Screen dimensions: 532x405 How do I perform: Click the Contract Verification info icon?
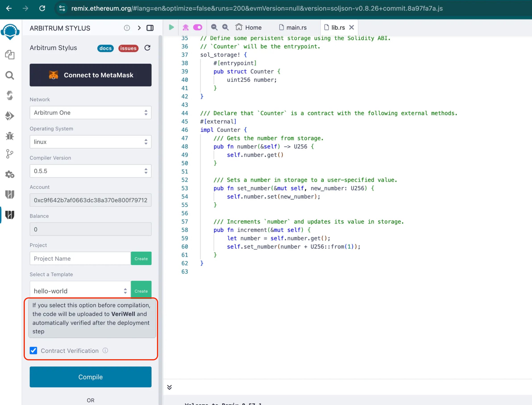coord(105,350)
